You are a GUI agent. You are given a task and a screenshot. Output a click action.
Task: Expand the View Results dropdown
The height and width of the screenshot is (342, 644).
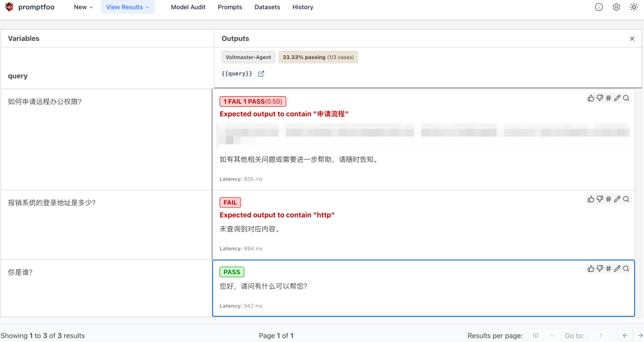point(128,8)
